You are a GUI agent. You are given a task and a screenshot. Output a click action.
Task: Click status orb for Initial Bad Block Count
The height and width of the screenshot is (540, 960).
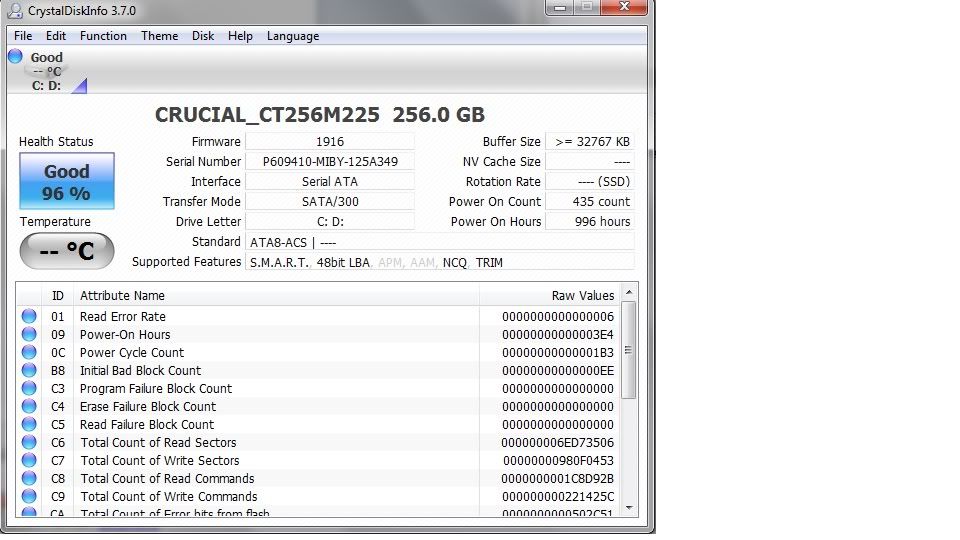[x=29, y=370]
